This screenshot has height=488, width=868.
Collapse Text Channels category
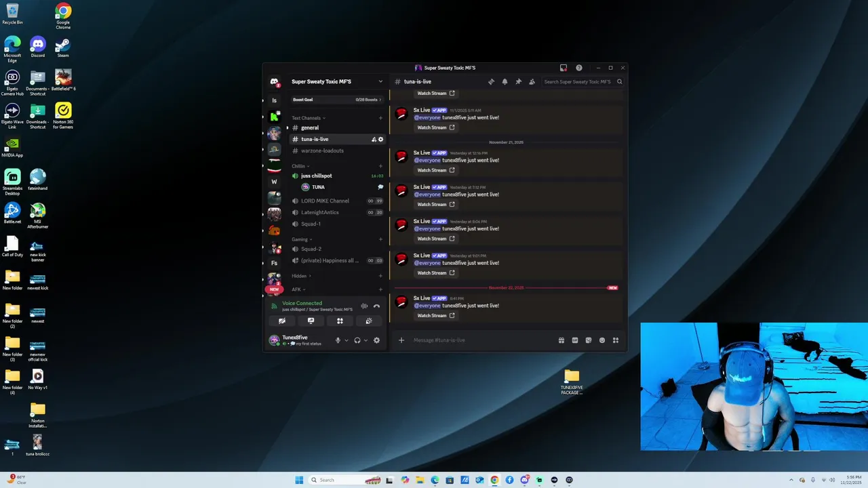(x=309, y=118)
